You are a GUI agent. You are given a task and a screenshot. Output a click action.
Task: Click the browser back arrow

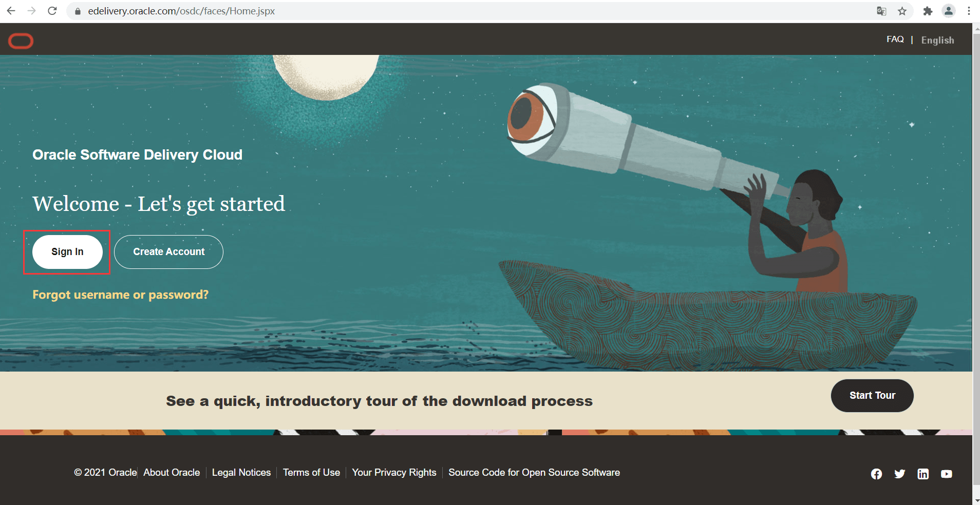point(11,11)
